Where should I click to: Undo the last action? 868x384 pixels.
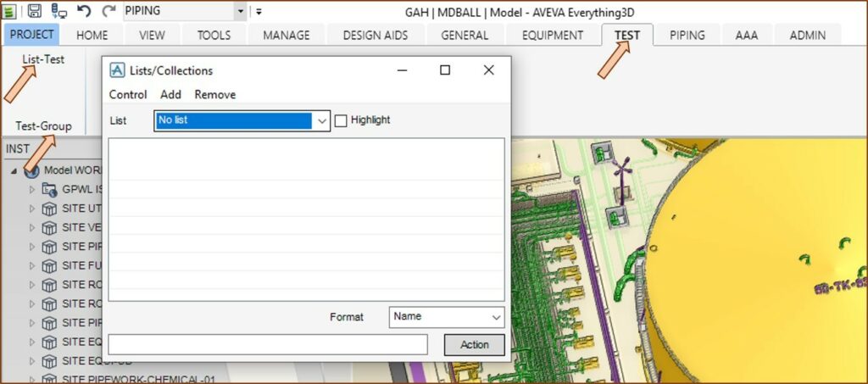point(84,10)
